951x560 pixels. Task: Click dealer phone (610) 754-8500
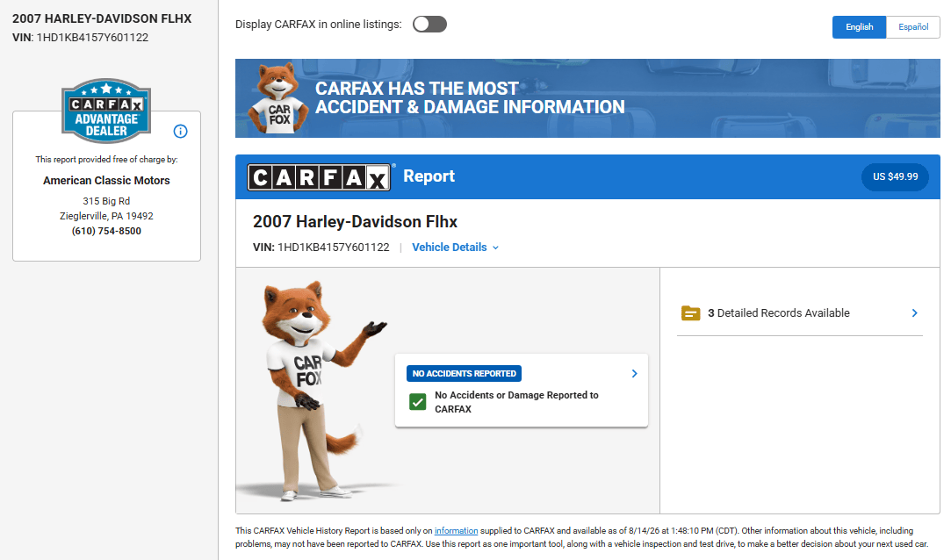coord(106,231)
